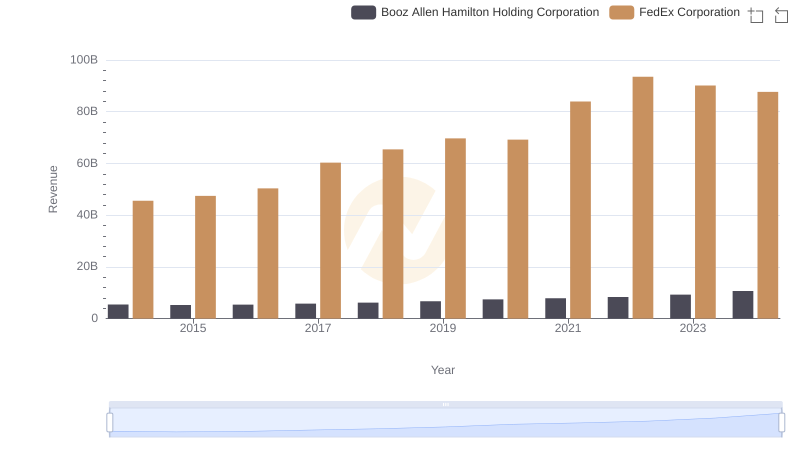Click the FedEx bar for 2024
Screen dimensions: 800x461
pyautogui.click(x=768, y=206)
